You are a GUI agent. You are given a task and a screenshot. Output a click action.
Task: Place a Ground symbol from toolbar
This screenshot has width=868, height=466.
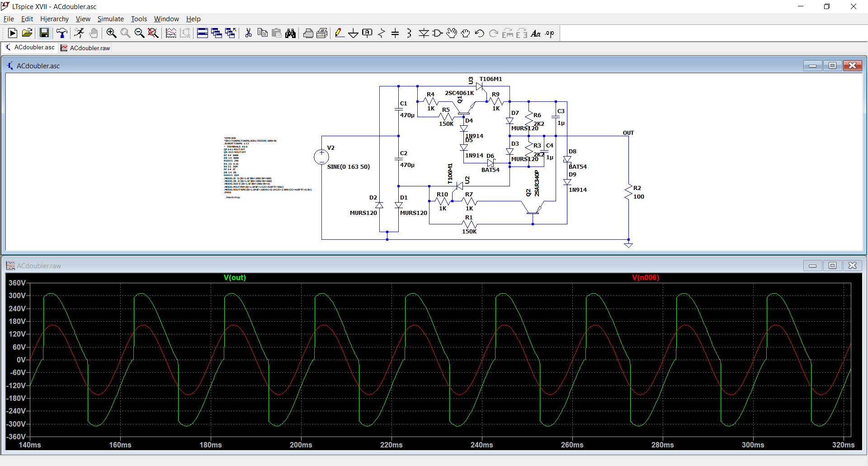pyautogui.click(x=354, y=33)
